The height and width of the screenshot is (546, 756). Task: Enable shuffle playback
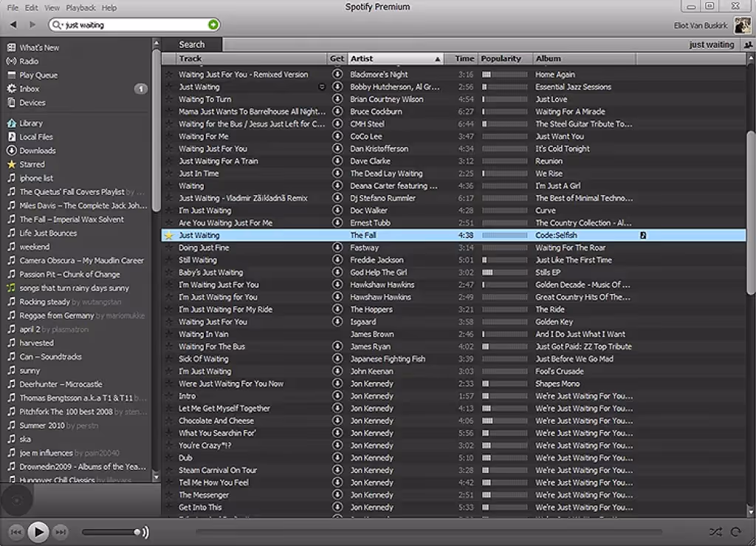tap(715, 531)
